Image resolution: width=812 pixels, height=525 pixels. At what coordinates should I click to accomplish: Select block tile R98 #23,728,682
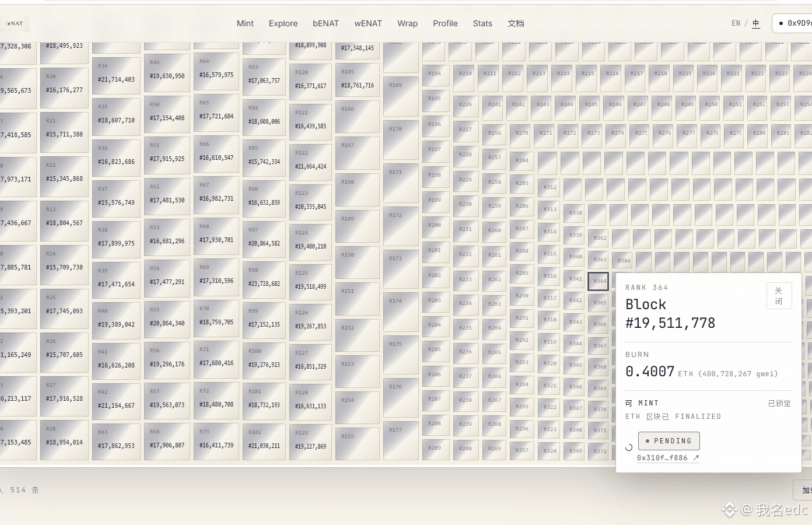[x=264, y=280]
